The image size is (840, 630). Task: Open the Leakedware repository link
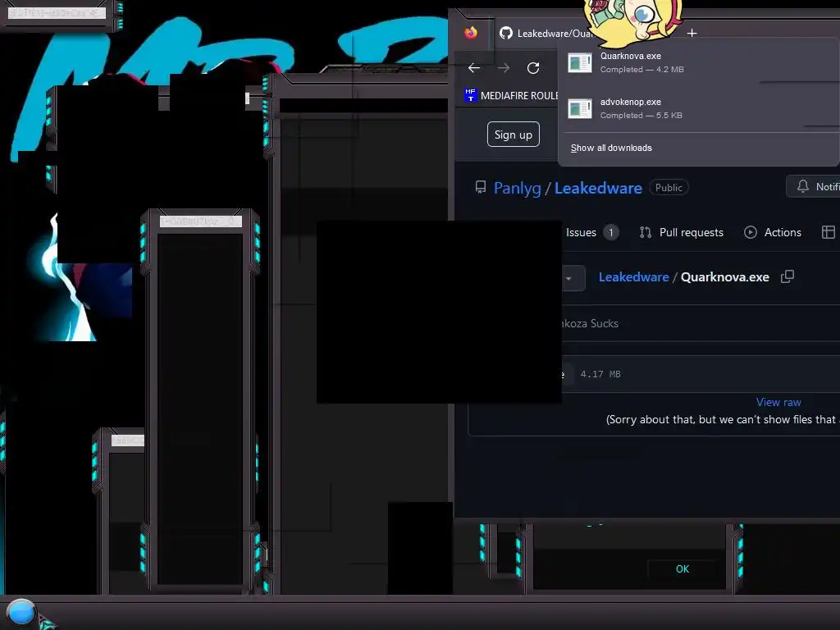598,188
